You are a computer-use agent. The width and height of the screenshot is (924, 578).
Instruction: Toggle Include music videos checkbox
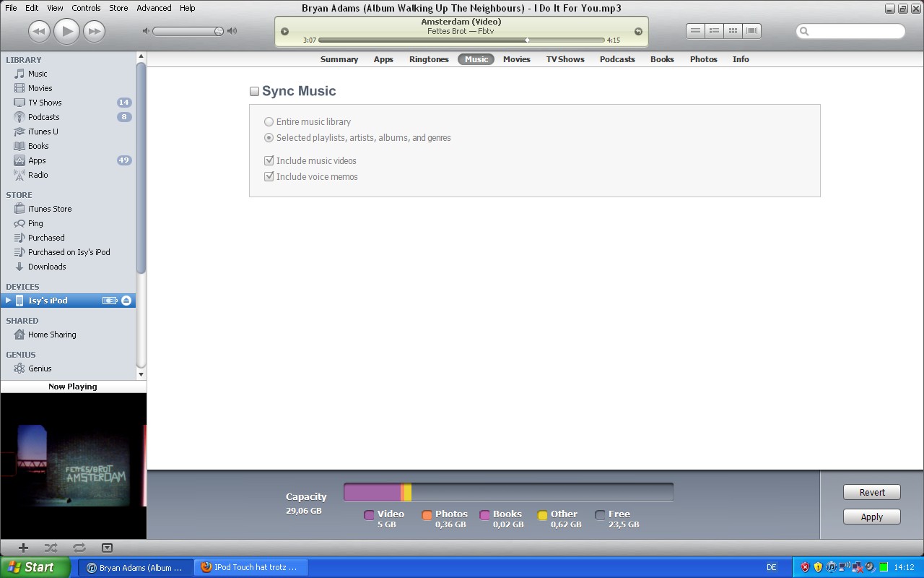(x=269, y=160)
